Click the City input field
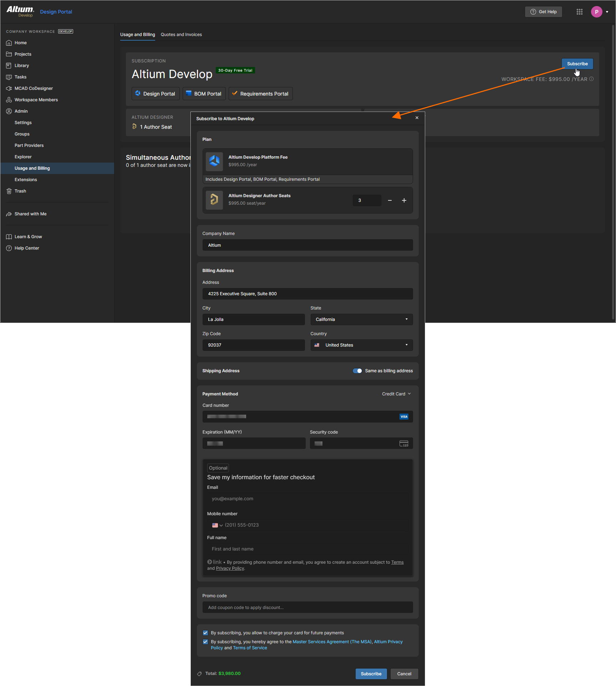 tap(254, 319)
